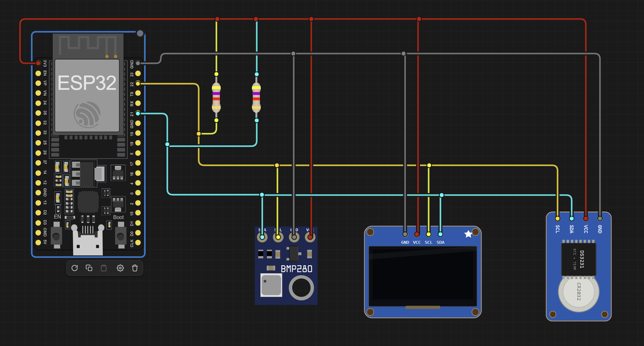Image resolution: width=644 pixels, height=346 pixels.
Task: Click the star marker on OLED board
Action: point(468,234)
